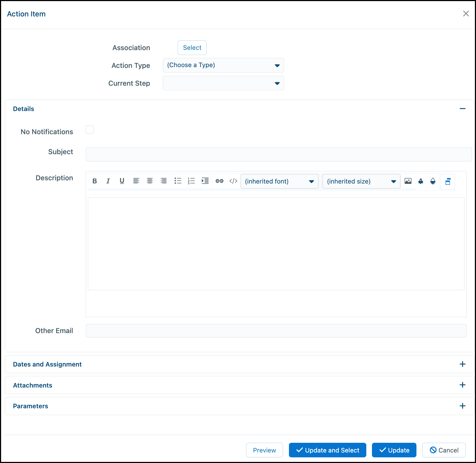Toggle italic formatting in description toolbar
Image resolution: width=476 pixels, height=463 pixels.
[x=108, y=181]
